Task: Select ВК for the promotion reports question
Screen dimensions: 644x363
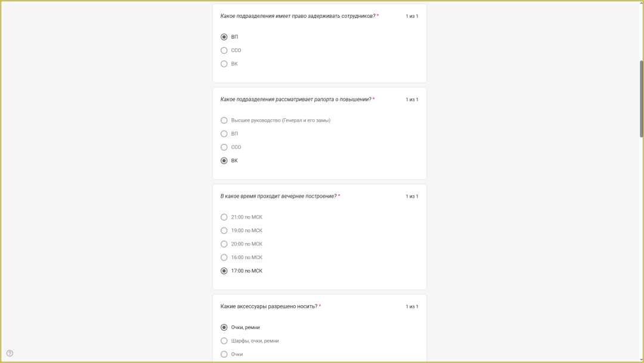Action: coord(224,161)
